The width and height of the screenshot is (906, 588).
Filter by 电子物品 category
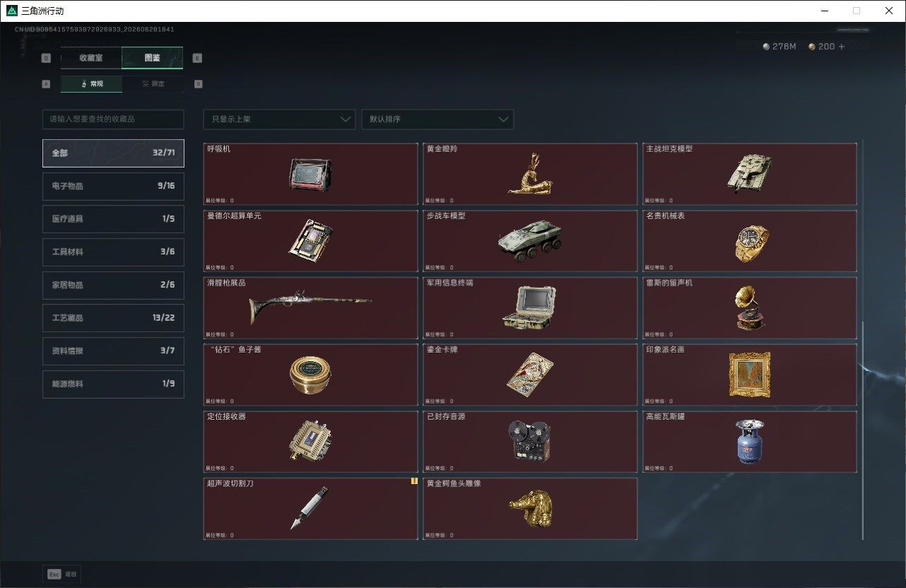tap(113, 186)
